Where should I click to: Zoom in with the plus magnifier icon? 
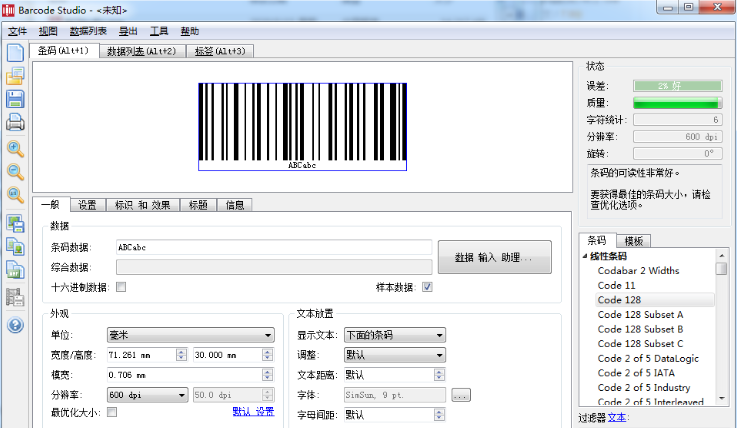click(15, 148)
